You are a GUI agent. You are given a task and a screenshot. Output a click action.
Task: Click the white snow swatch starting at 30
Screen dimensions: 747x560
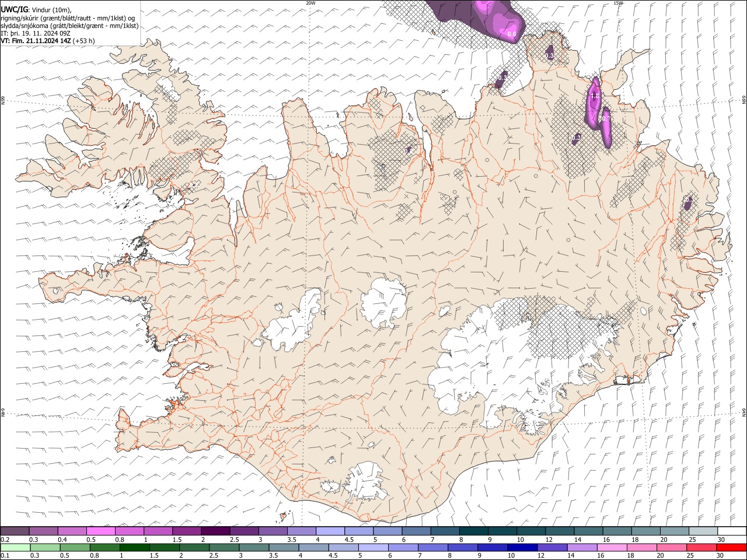point(731,531)
